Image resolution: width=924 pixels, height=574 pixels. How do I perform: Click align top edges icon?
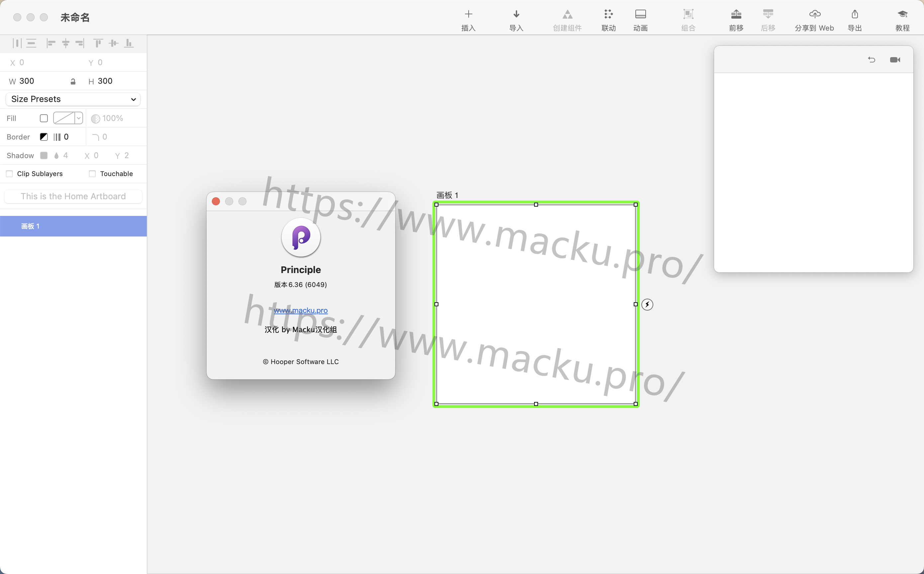98,43
